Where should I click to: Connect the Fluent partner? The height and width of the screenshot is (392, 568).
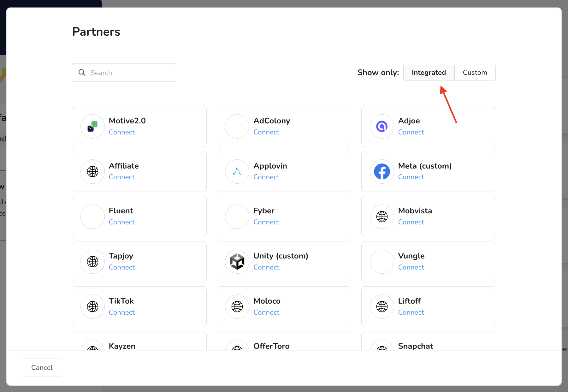pyautogui.click(x=121, y=222)
